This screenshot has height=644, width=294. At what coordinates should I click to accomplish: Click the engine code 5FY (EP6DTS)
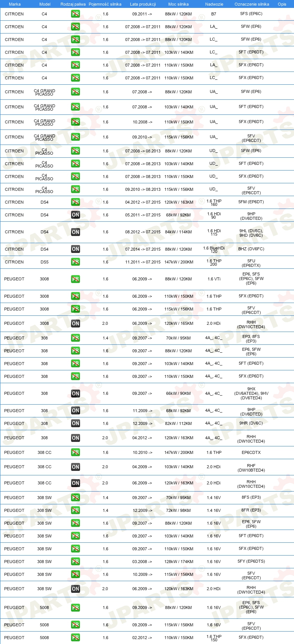point(251,561)
